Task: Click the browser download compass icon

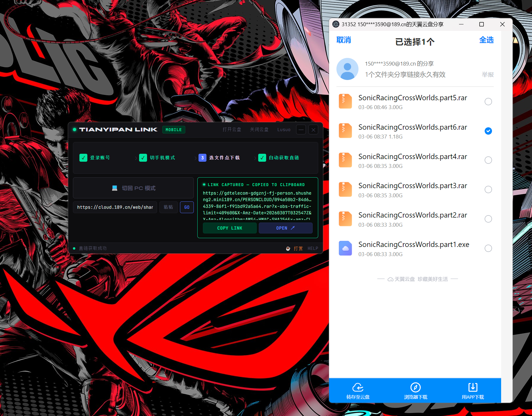Action: click(415, 387)
